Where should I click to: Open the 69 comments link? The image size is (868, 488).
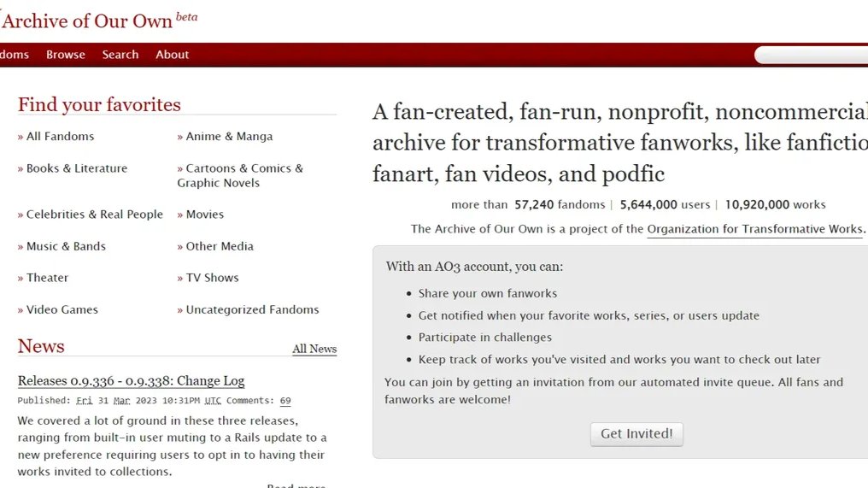click(x=285, y=401)
